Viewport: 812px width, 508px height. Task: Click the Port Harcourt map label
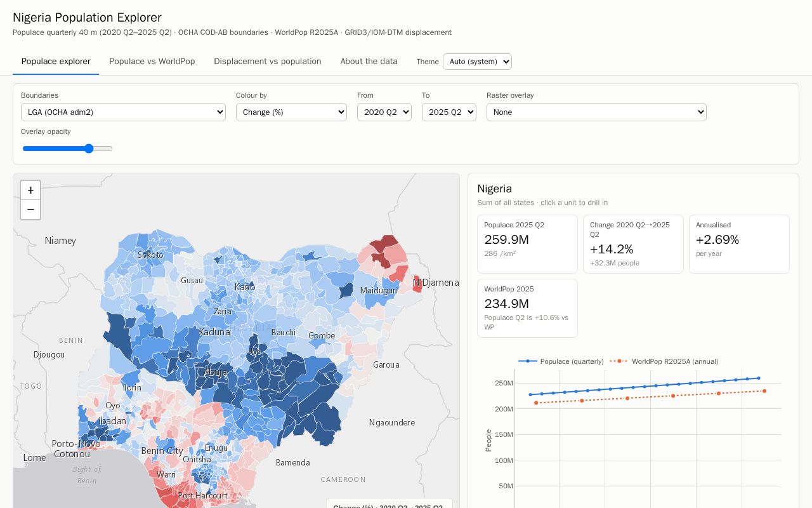click(x=203, y=495)
